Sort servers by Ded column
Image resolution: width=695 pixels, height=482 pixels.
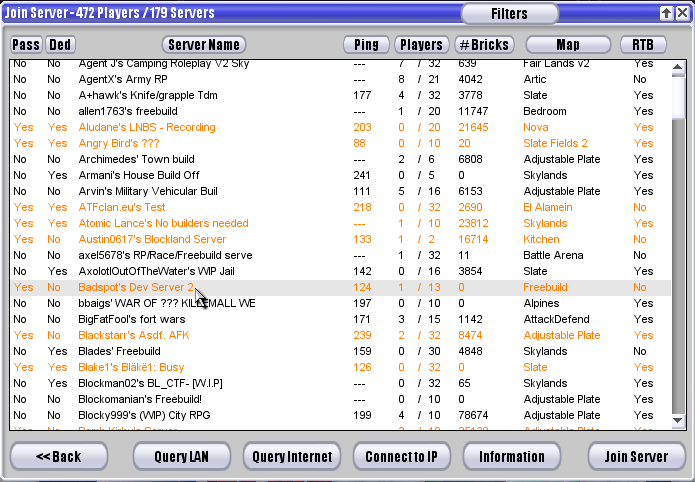[60, 45]
